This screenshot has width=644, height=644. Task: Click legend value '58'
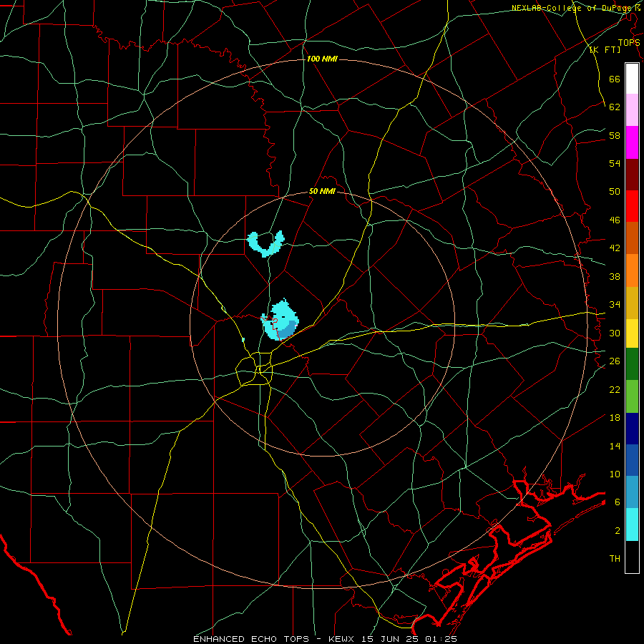(x=615, y=135)
